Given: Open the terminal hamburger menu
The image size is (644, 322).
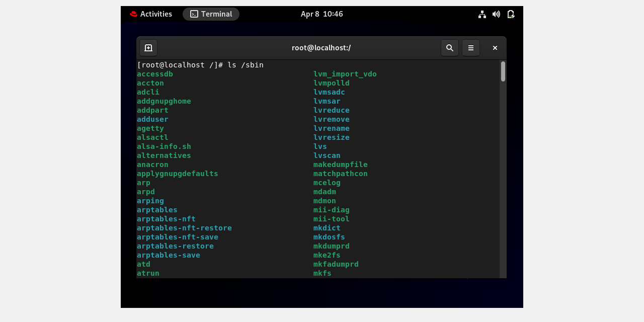Looking at the screenshot, I should click(471, 48).
